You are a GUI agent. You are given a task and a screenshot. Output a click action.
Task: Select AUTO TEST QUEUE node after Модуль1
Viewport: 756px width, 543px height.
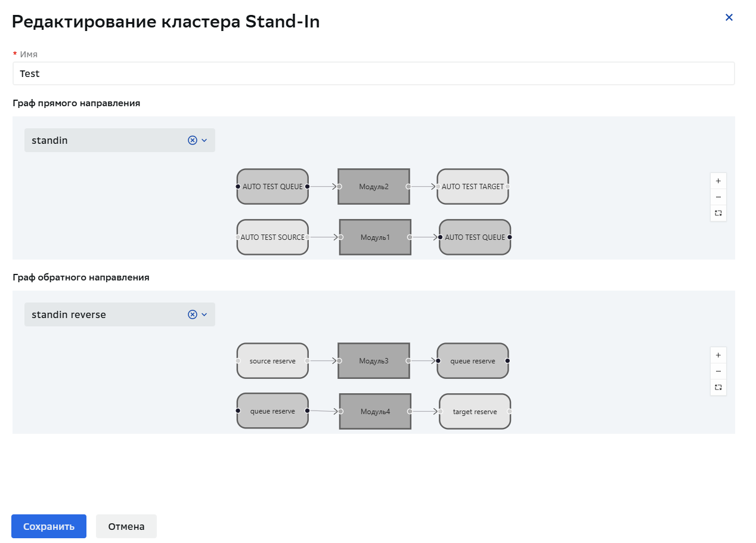(475, 237)
